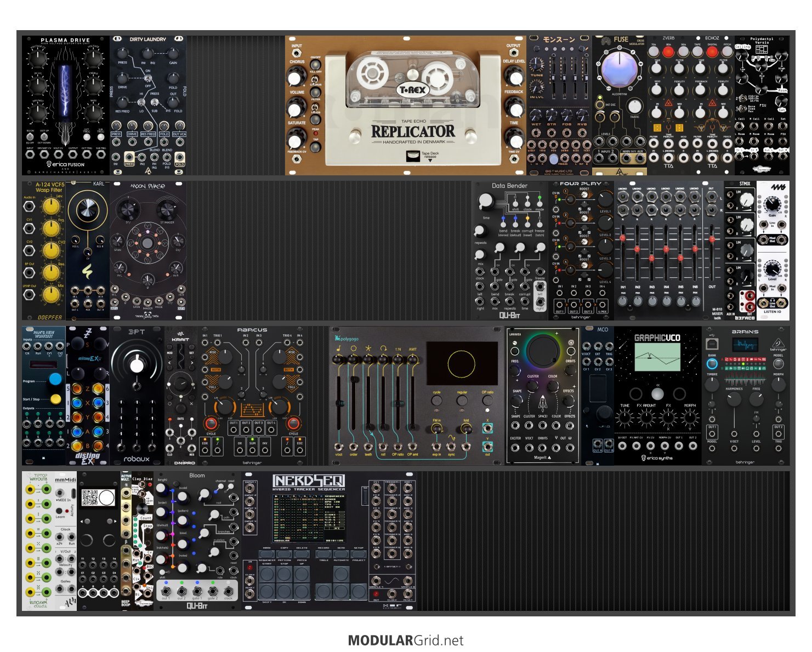Click the USB port icon on Brains
The height and width of the screenshot is (652, 812).
pyautogui.click(x=712, y=344)
